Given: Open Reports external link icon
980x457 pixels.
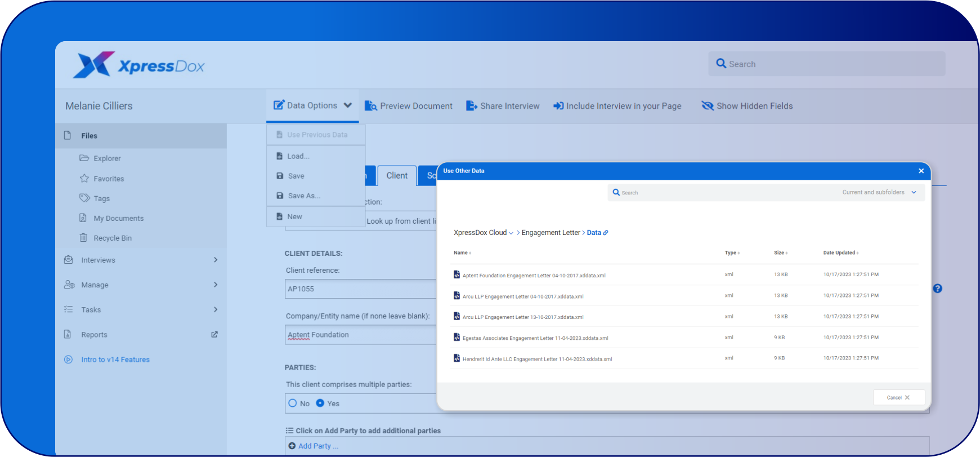Looking at the screenshot, I should pos(214,334).
